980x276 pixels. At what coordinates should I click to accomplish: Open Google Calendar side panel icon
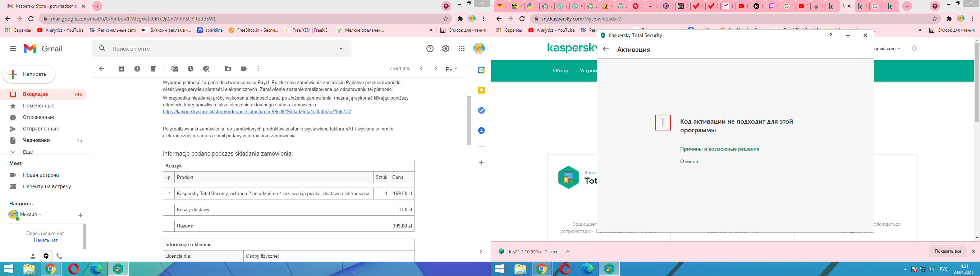pos(481,70)
